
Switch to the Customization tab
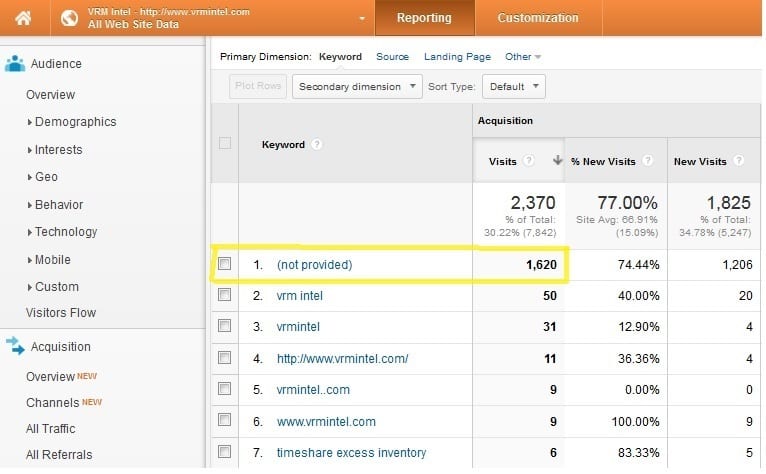538,18
